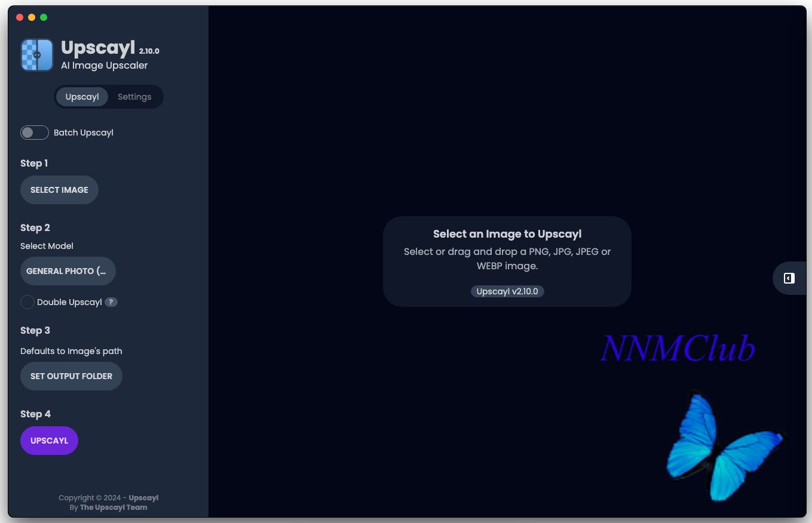Click the Upscayl link in the copyright footer
The width and height of the screenshot is (812, 523).
click(143, 498)
